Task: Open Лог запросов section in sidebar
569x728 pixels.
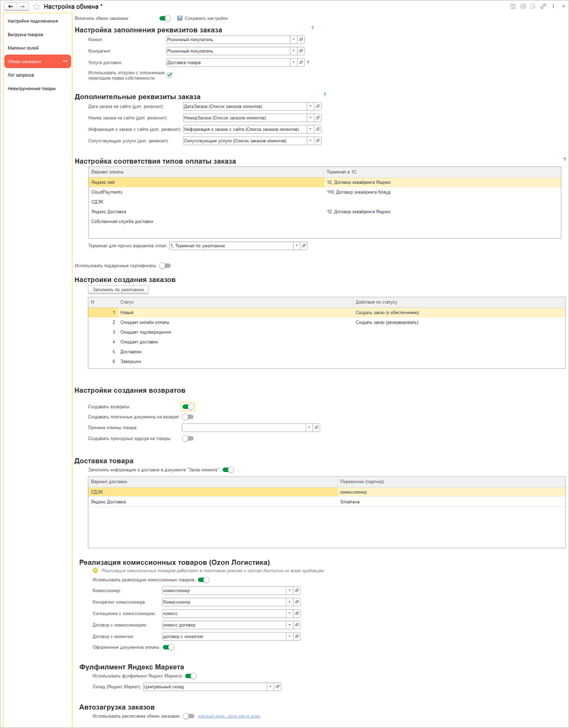Action: (37, 75)
